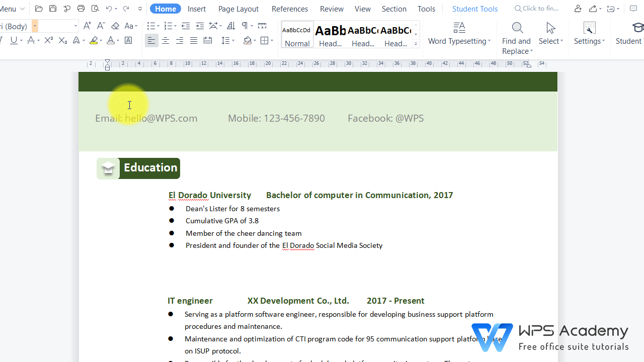The width and height of the screenshot is (644, 362).
Task: Align text left
Action: (151, 40)
